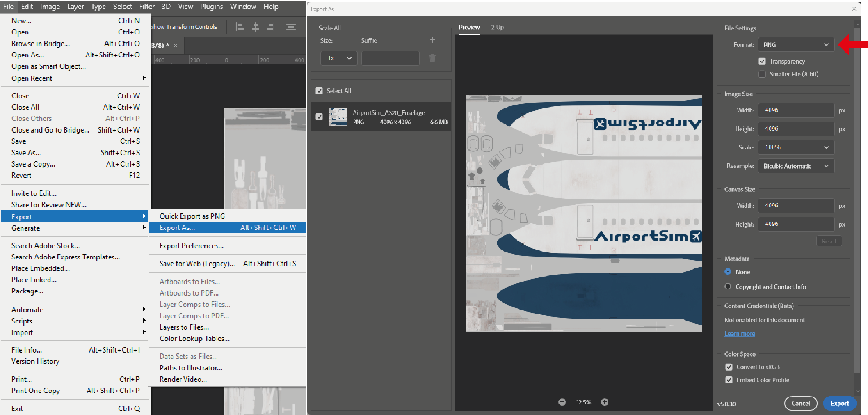Switch to the 2-Up preview tab
The height and width of the screenshot is (415, 868).
click(497, 27)
